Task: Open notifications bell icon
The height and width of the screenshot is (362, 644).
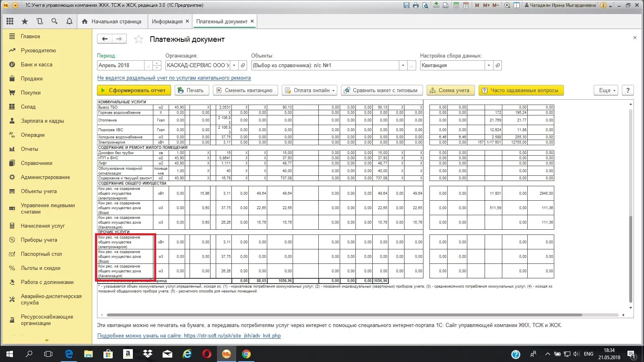Action: (x=69, y=21)
